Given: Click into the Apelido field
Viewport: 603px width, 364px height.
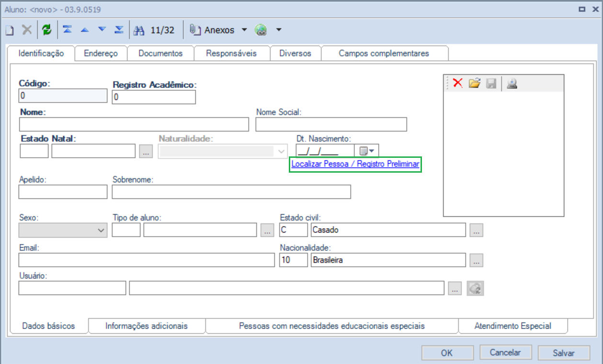Looking at the screenshot, I should pos(63,192).
